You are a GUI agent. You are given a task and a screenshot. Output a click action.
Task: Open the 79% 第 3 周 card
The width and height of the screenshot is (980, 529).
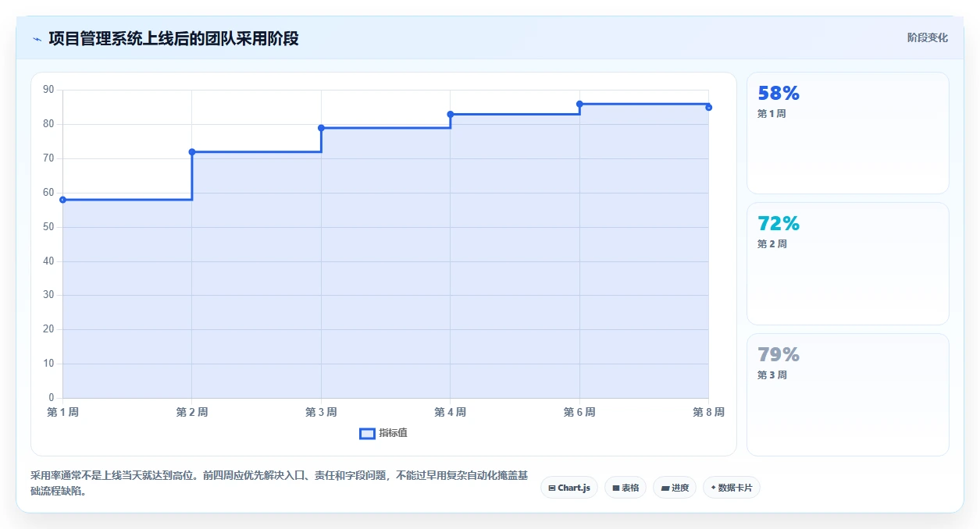[848, 395]
